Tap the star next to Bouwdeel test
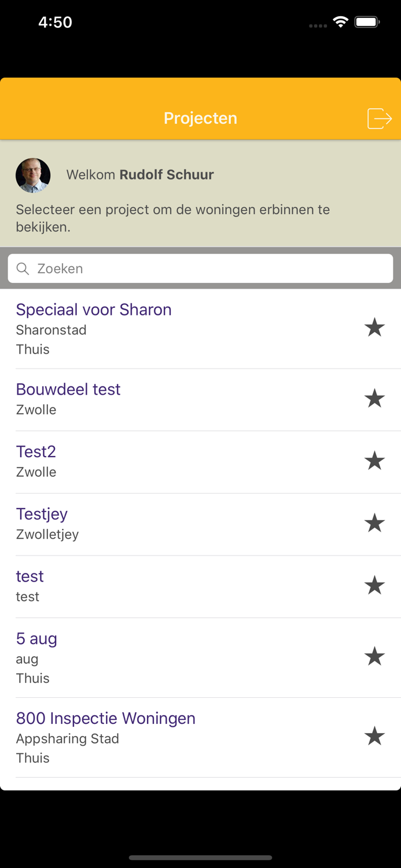 coord(374,398)
